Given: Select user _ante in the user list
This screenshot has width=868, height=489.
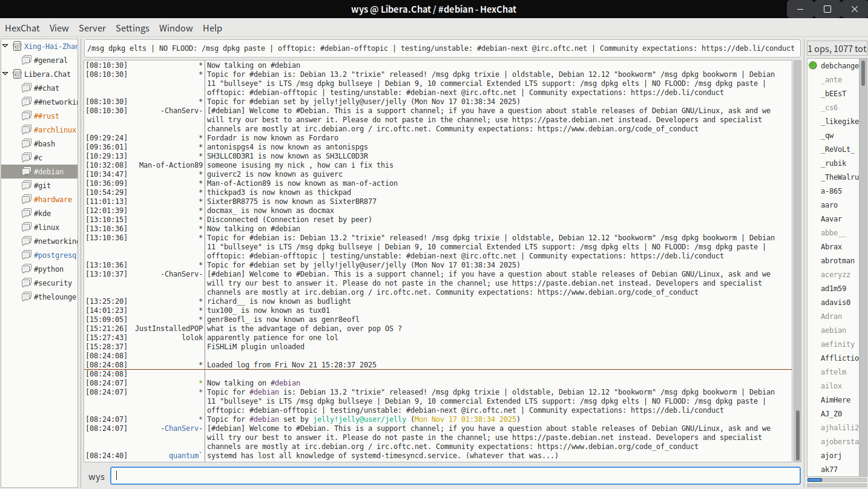Looking at the screenshot, I should click(831, 79).
